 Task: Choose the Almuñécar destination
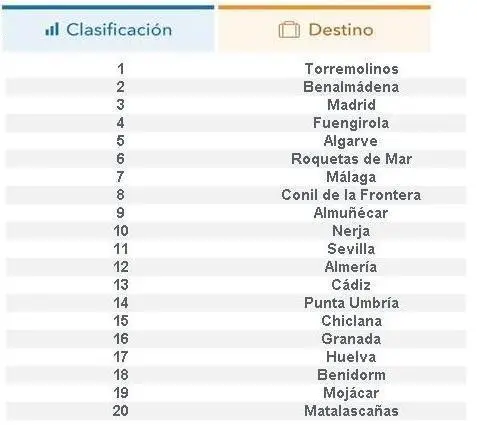tap(351, 213)
